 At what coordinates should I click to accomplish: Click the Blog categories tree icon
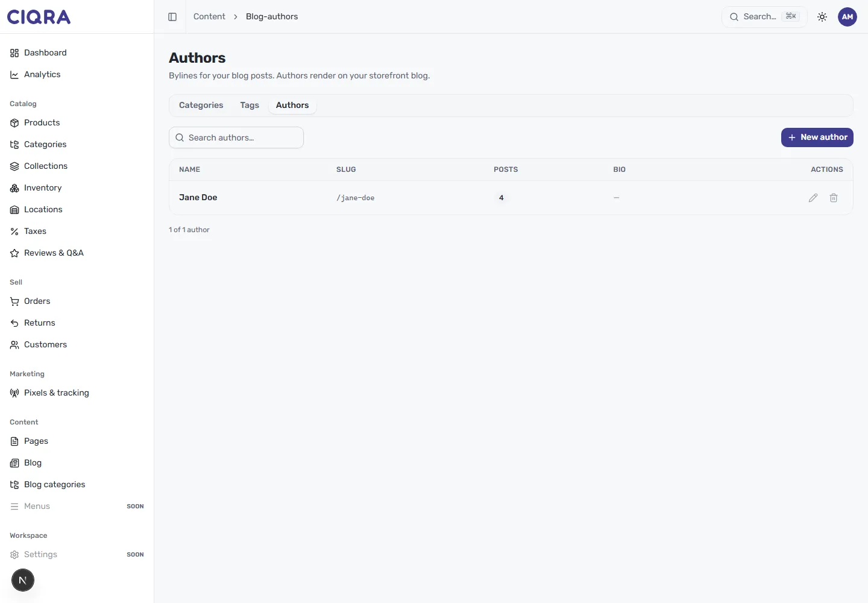14,485
